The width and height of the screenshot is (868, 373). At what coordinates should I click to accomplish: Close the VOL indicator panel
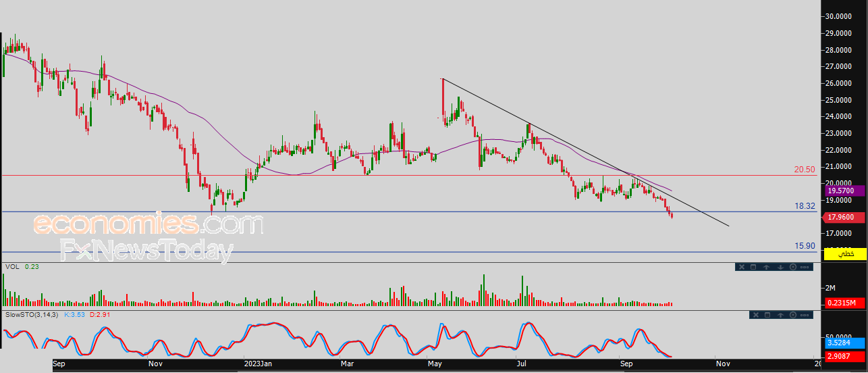(x=742, y=267)
